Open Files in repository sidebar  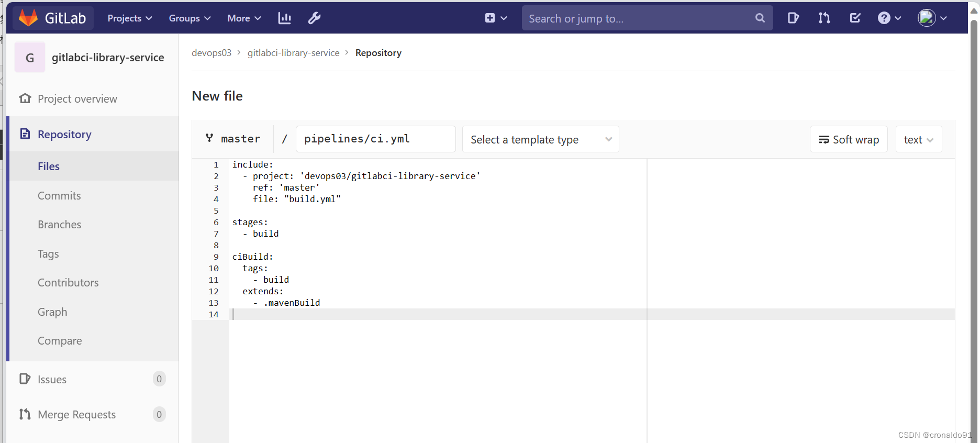click(49, 167)
